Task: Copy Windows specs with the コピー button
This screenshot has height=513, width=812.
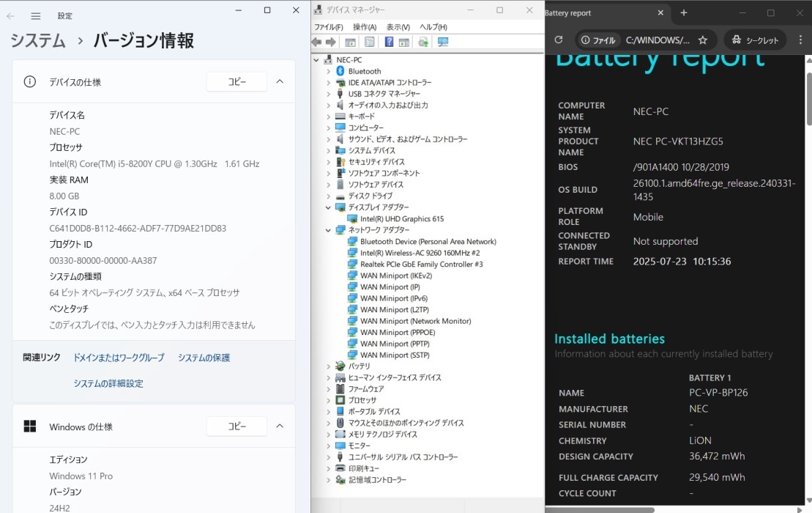Action: point(236,426)
